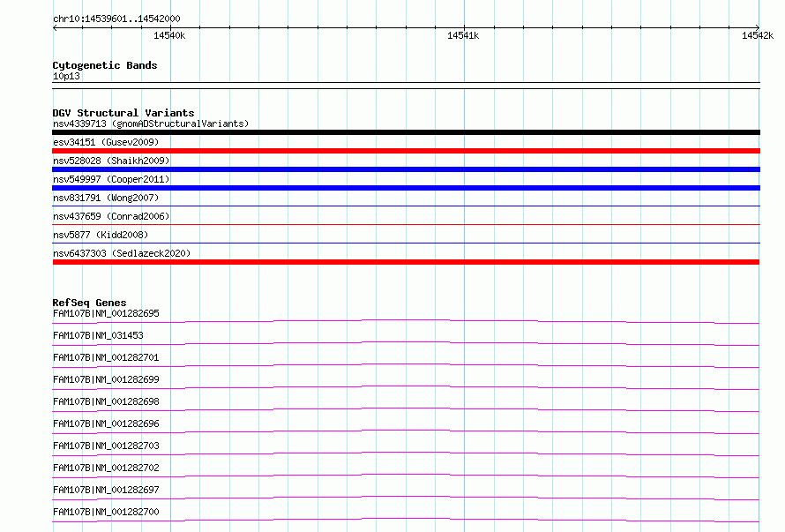Viewport: 785px width, 532px height.
Task: Select FAM107B|NM_001282695 transcript label
Action: coord(106,313)
